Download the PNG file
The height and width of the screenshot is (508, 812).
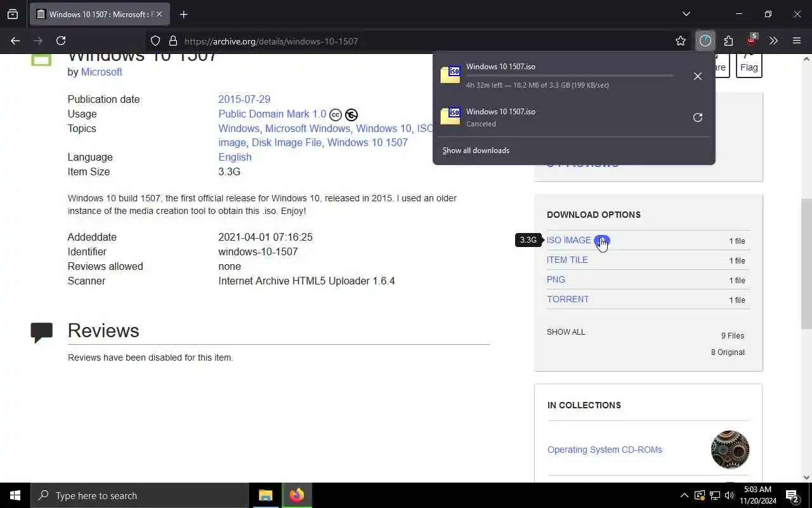pyautogui.click(x=556, y=279)
